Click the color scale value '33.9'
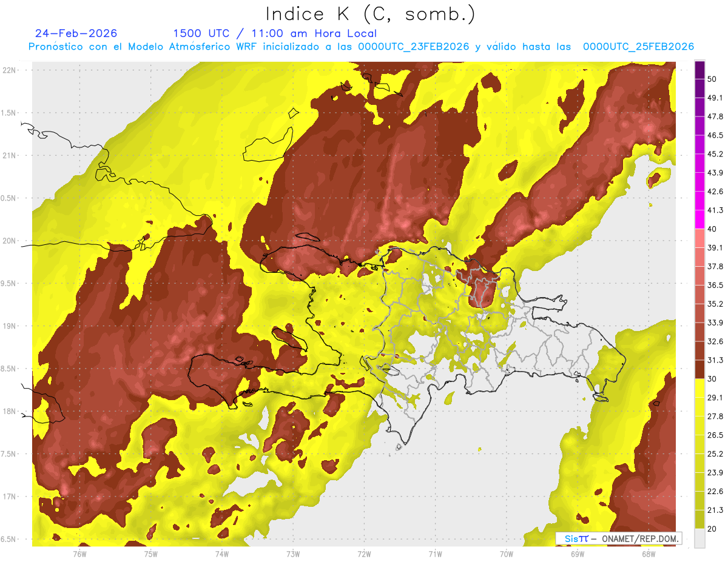Screen dimensions: 728x562 (x=715, y=323)
